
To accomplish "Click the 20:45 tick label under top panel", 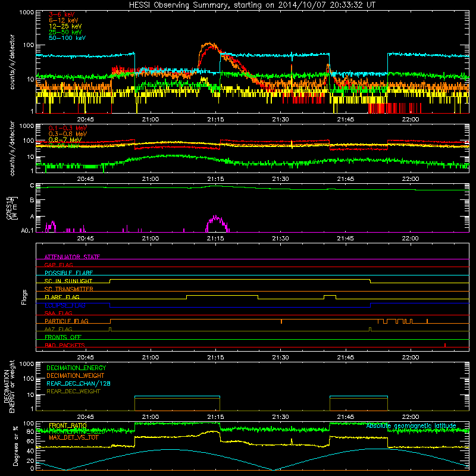I will pyautogui.click(x=85, y=120).
